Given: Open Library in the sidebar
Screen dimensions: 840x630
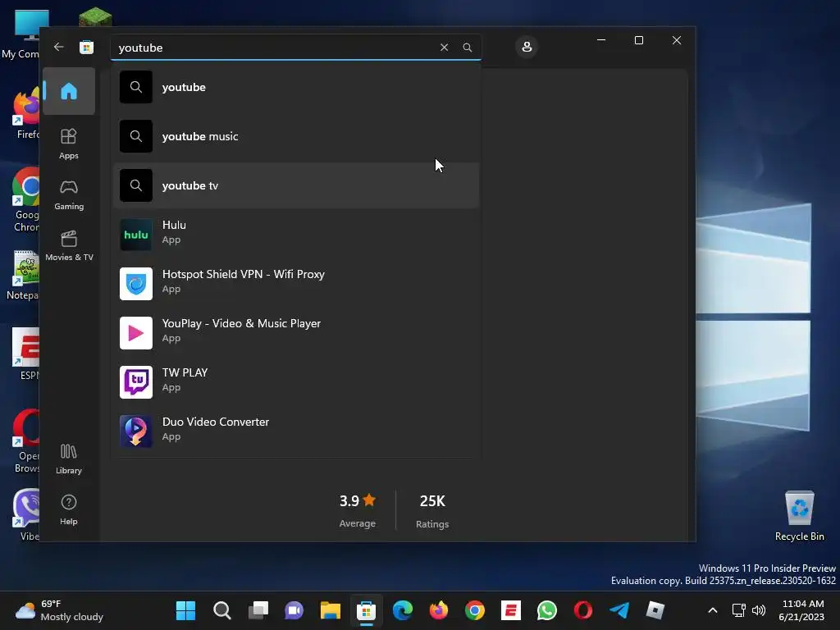Looking at the screenshot, I should click(69, 459).
